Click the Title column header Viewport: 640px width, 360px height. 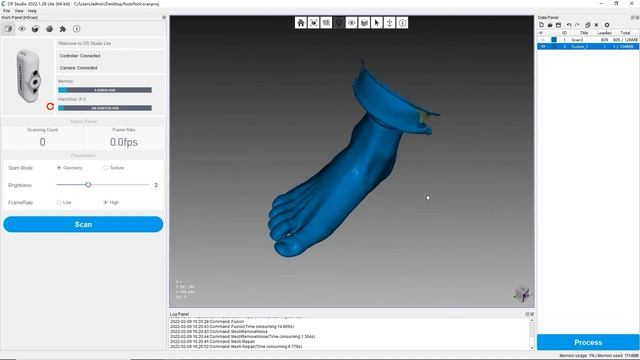(584, 33)
